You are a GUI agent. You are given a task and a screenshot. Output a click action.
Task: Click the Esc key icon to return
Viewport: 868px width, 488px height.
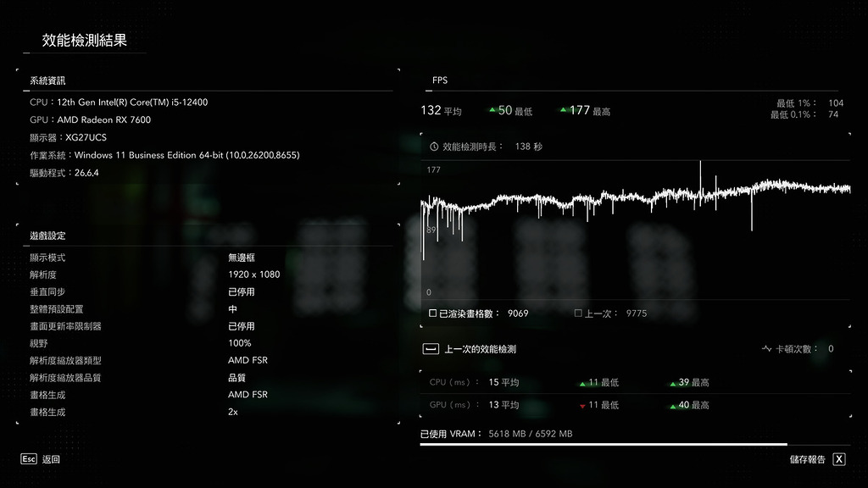pyautogui.click(x=29, y=459)
